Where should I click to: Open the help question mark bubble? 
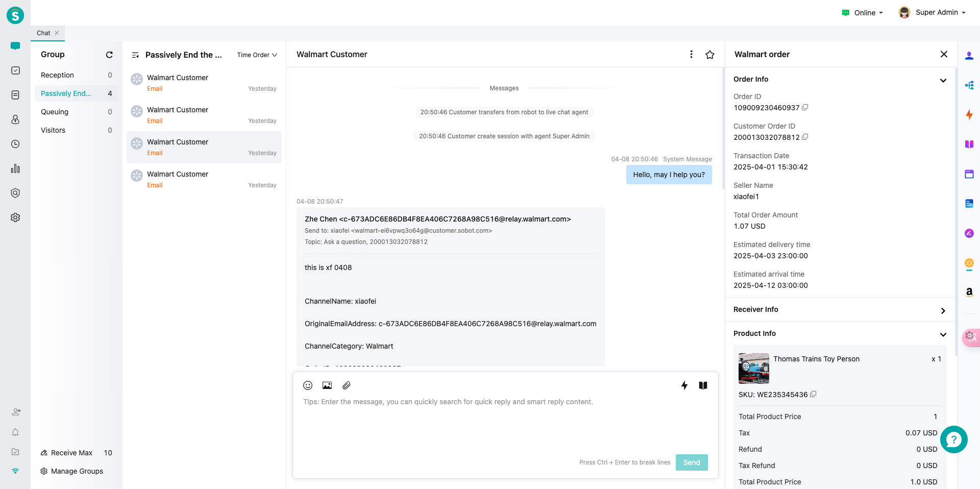(954, 439)
